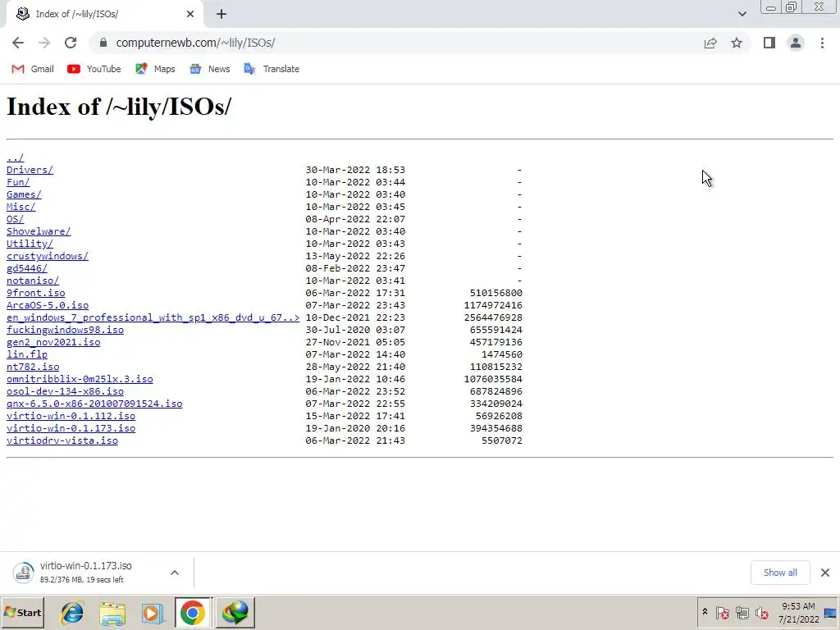The height and width of the screenshot is (630, 840).
Task: Download omnitribblix-0m25lx.3.iso
Action: pos(80,379)
